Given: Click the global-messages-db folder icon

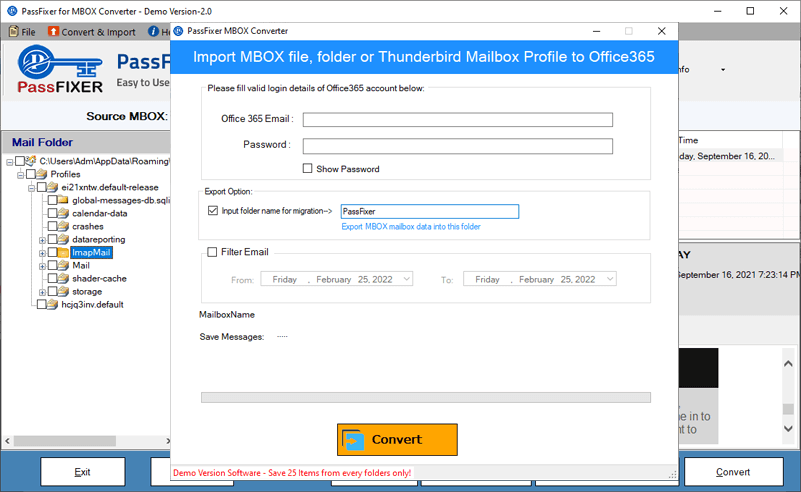Looking at the screenshot, I should pyautogui.click(x=63, y=200).
